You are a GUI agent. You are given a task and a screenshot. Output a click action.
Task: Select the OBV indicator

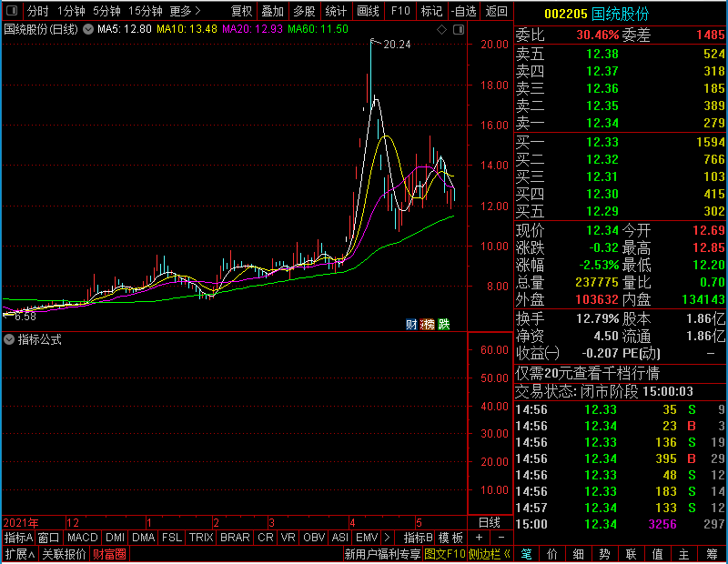coord(313,538)
